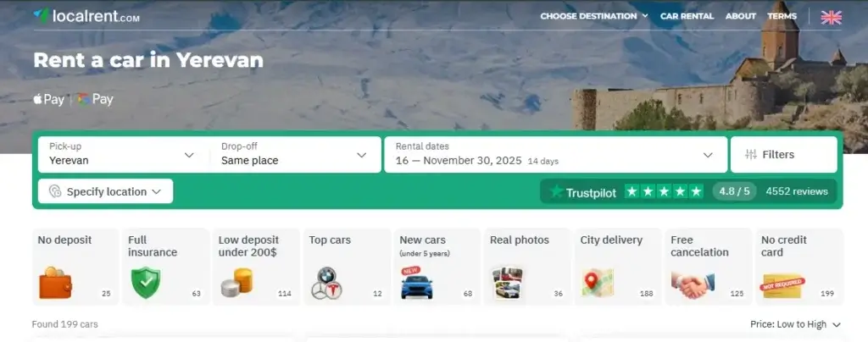Apply the No credit card filter label
Viewport: 868px width, 342px height.
784,246
